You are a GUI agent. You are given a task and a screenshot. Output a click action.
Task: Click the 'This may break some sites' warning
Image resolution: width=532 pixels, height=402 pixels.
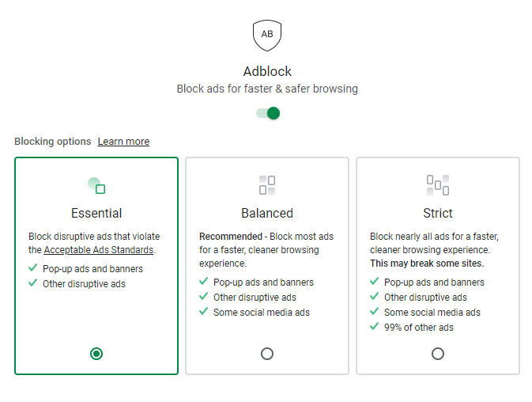click(x=427, y=264)
